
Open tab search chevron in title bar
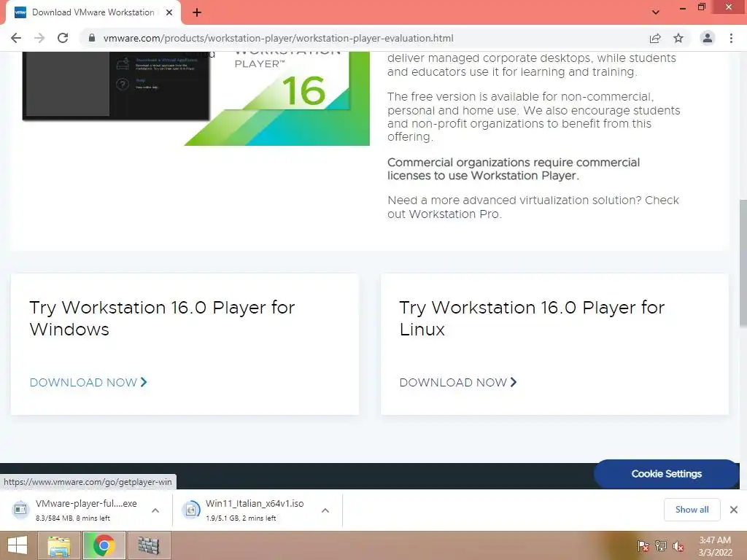(656, 12)
